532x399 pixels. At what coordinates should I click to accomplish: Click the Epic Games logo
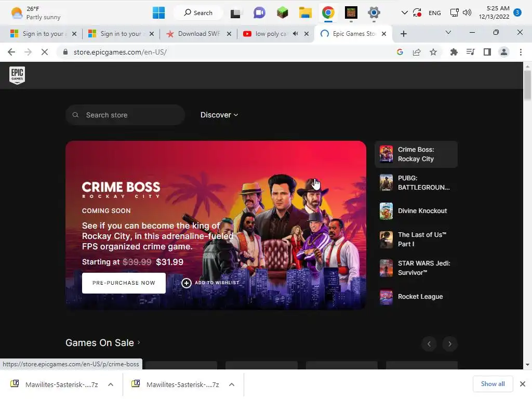click(17, 75)
